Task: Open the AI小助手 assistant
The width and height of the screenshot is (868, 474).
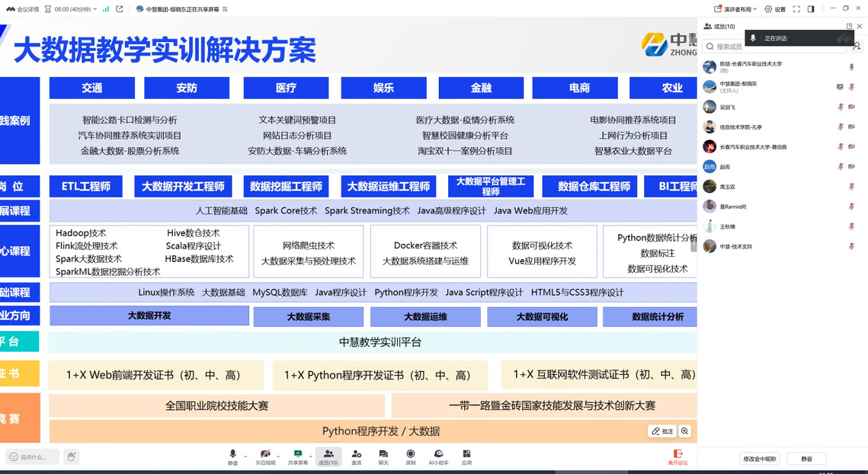Action: (438, 456)
